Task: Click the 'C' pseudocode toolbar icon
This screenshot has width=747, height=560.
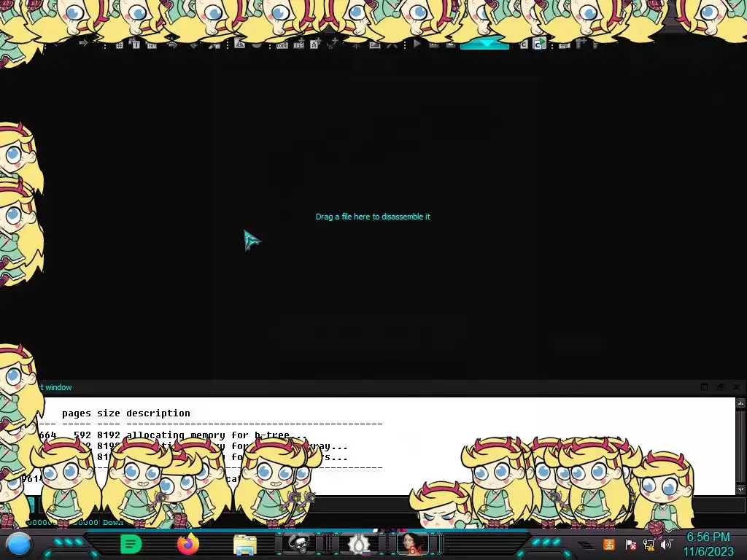Action: click(524, 44)
